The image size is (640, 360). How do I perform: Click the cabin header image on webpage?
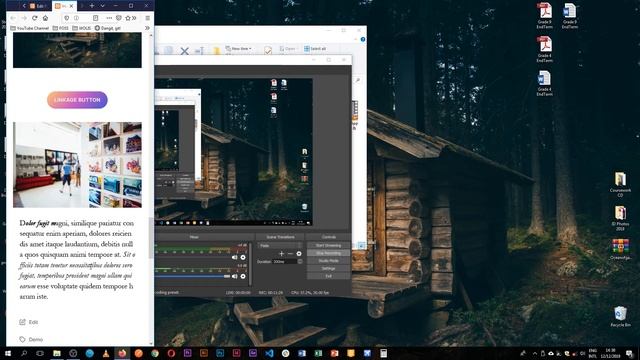tap(77, 50)
